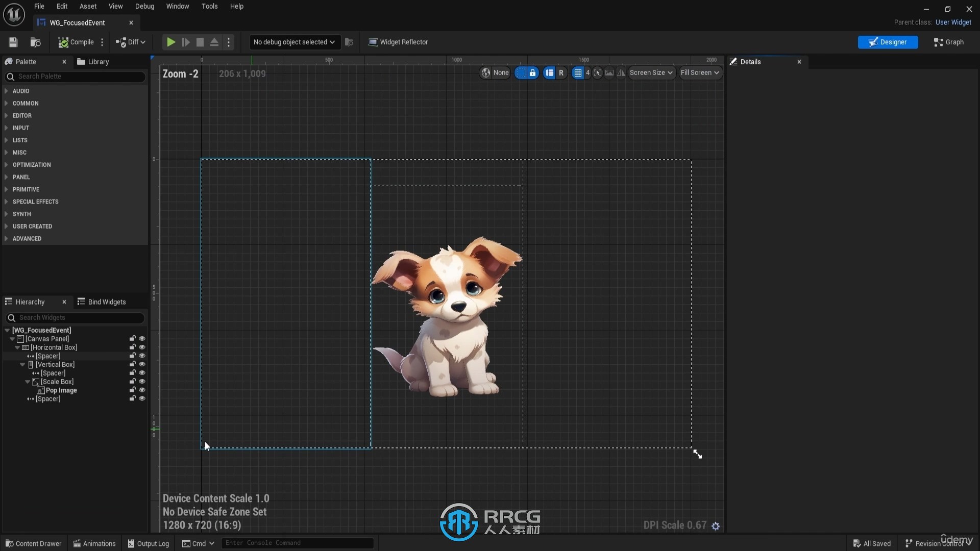Open the Widget Reflector

point(398,42)
